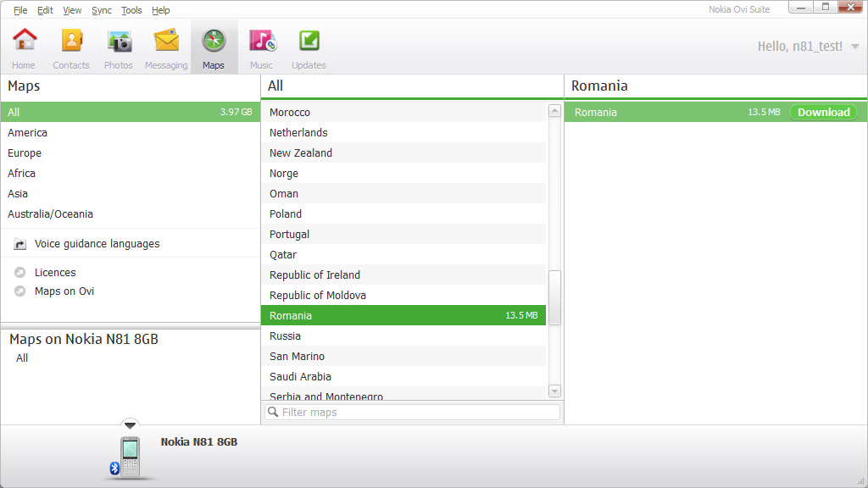Open the View menu
This screenshot has height=488, width=868.
pyautogui.click(x=72, y=10)
